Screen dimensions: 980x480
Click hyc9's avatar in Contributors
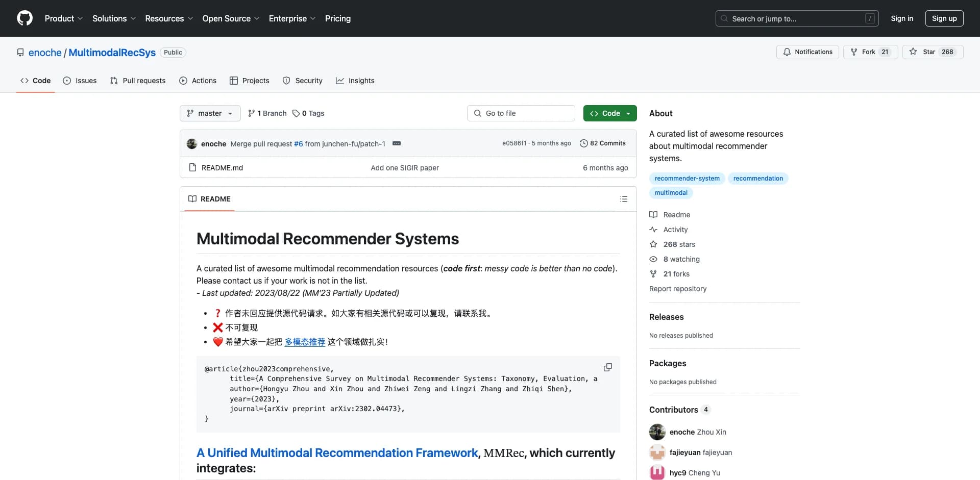[x=657, y=473]
